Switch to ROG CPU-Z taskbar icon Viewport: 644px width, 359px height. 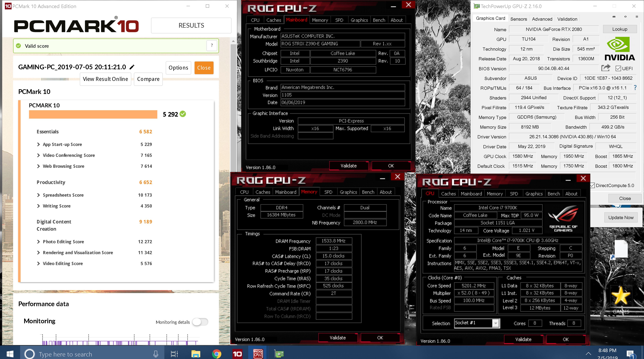point(258,354)
